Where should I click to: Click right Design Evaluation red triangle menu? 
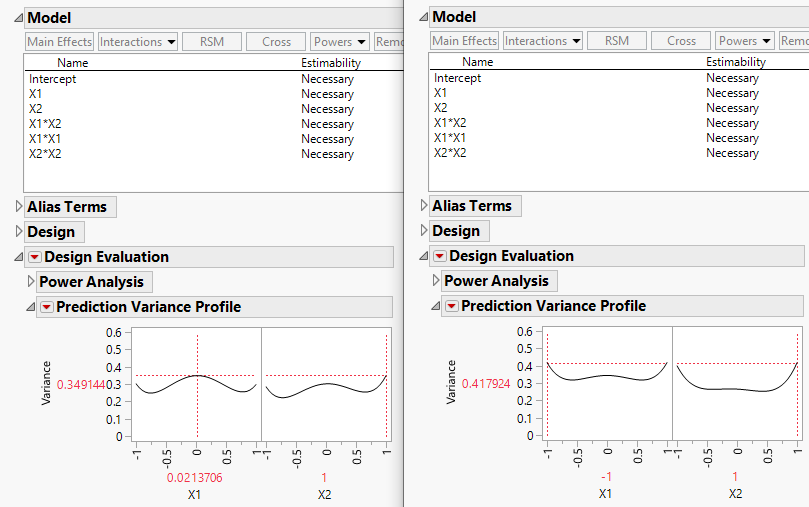[440, 256]
